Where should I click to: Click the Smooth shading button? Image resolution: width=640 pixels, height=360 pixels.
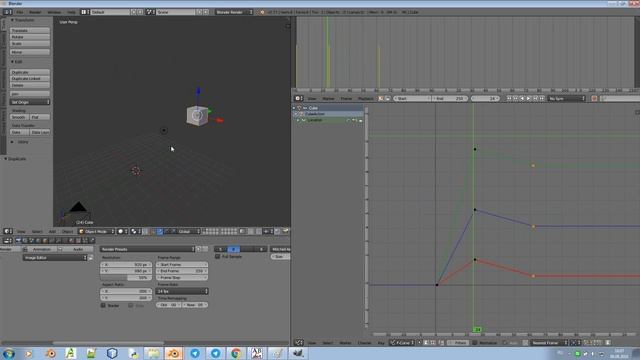pyautogui.click(x=19, y=117)
